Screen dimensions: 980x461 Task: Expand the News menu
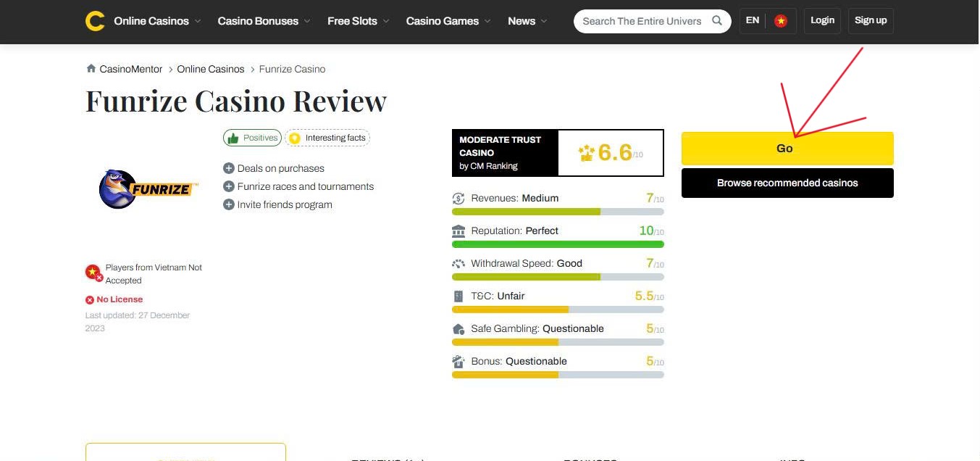point(527,21)
